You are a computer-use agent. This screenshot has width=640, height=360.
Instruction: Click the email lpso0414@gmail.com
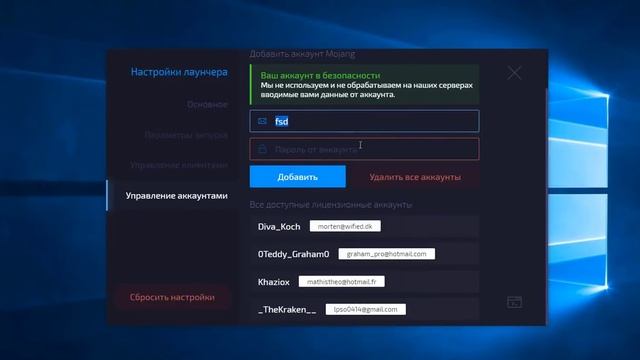[x=366, y=309]
